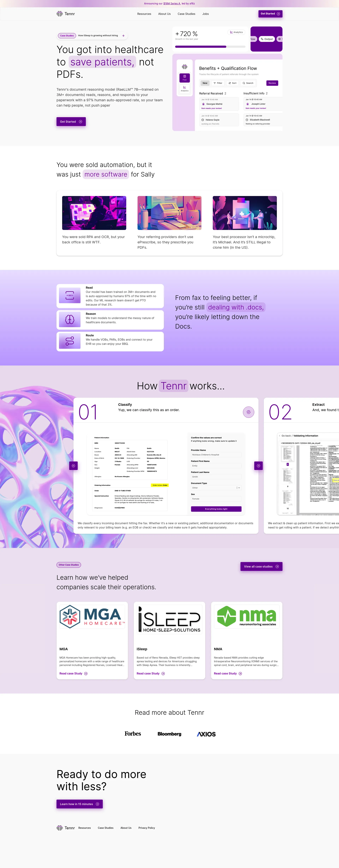Click the Sex field showing Female

[216, 499]
